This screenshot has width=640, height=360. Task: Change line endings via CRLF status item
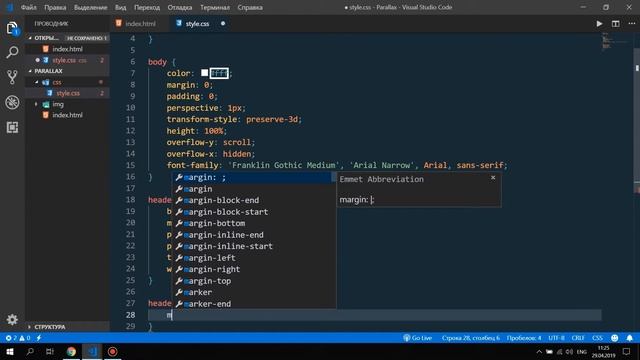pyautogui.click(x=578, y=338)
